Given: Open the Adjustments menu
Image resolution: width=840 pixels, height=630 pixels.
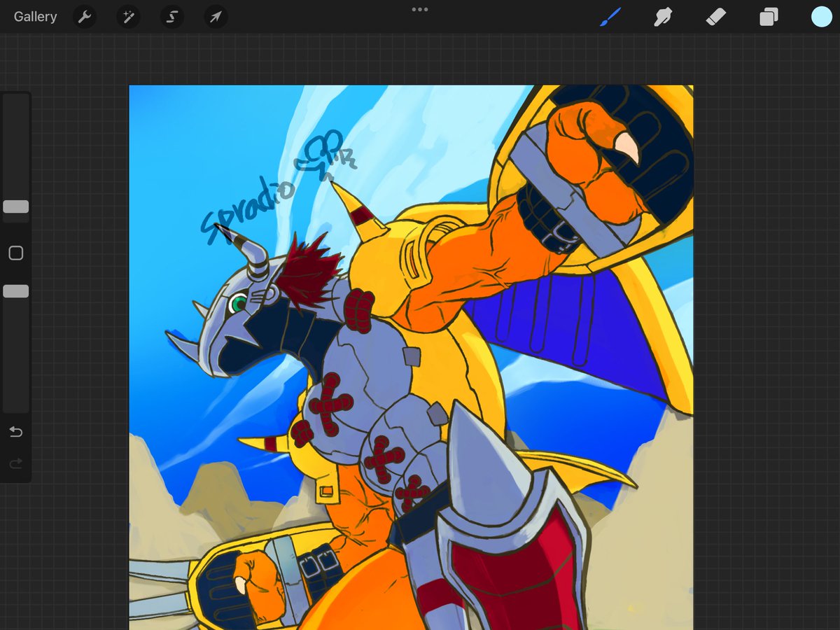Looking at the screenshot, I should pyautogui.click(x=127, y=17).
